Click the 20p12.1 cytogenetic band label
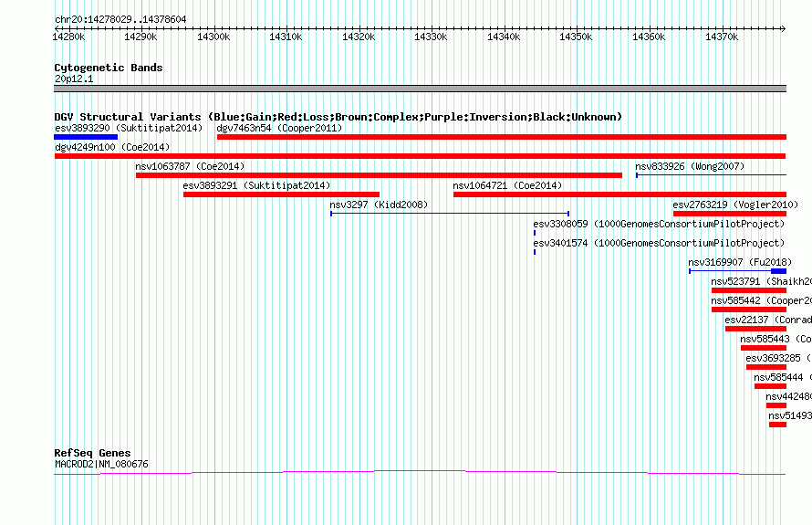This screenshot has width=812, height=525. (x=74, y=79)
